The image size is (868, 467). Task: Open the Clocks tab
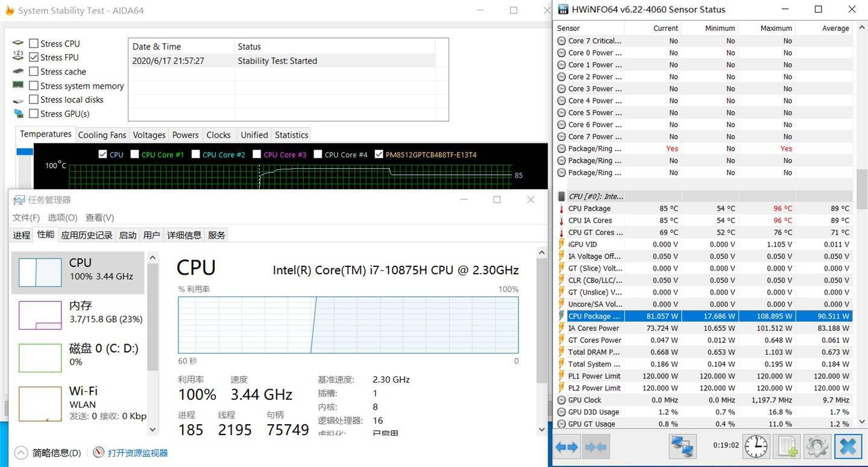click(x=218, y=135)
